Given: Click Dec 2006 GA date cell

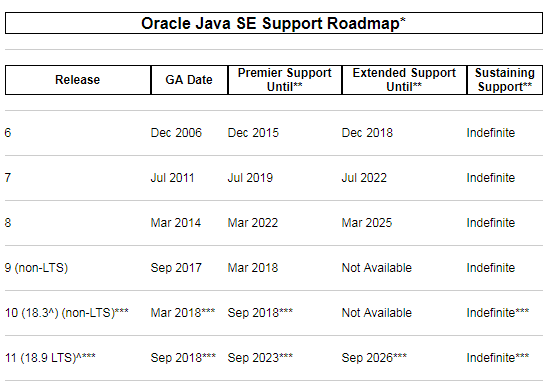Looking at the screenshot, I should point(176,133).
